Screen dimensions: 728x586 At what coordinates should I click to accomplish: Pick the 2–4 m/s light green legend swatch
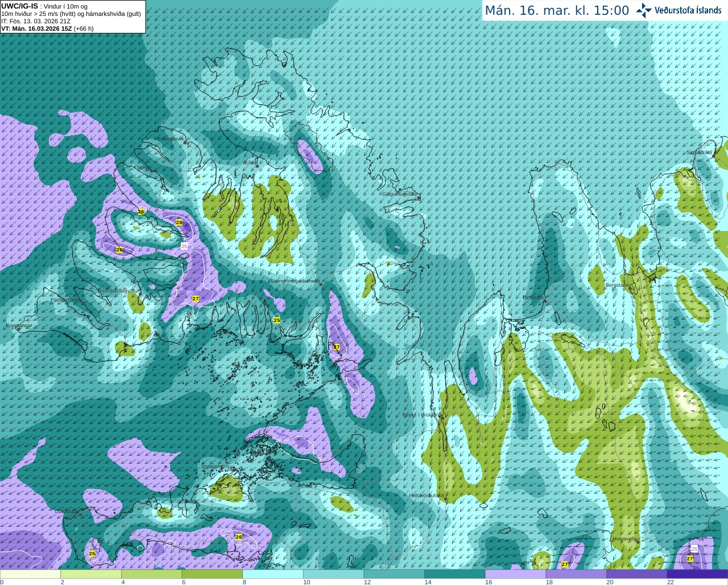click(91, 574)
